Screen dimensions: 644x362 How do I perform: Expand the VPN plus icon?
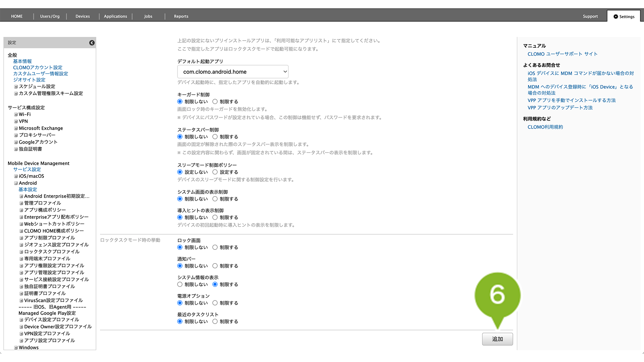point(16,121)
